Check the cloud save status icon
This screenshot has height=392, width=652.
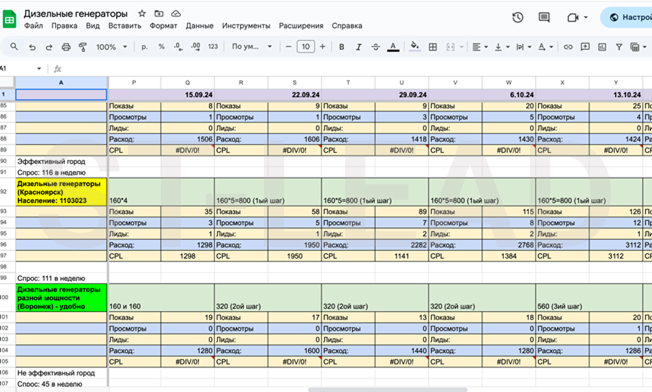pos(176,14)
